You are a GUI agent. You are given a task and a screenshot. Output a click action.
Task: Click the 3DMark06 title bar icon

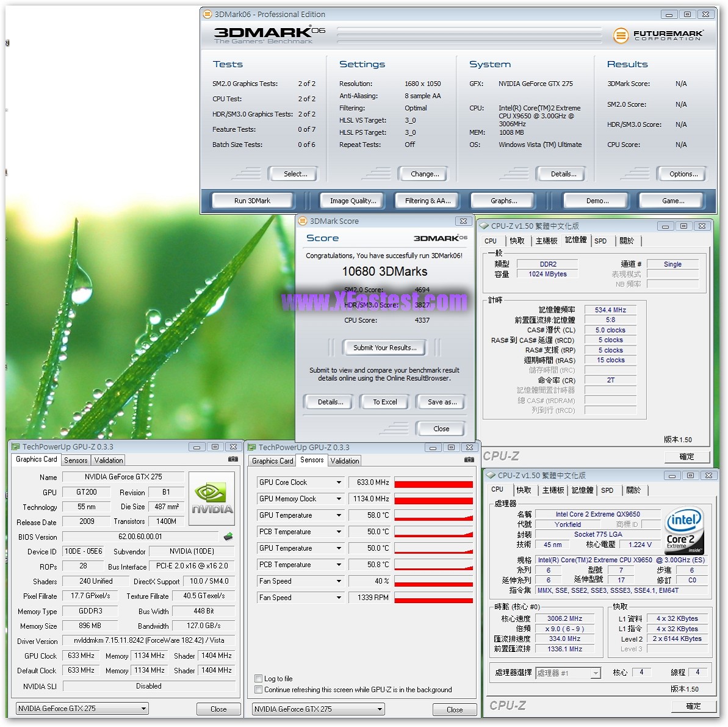[207, 14]
